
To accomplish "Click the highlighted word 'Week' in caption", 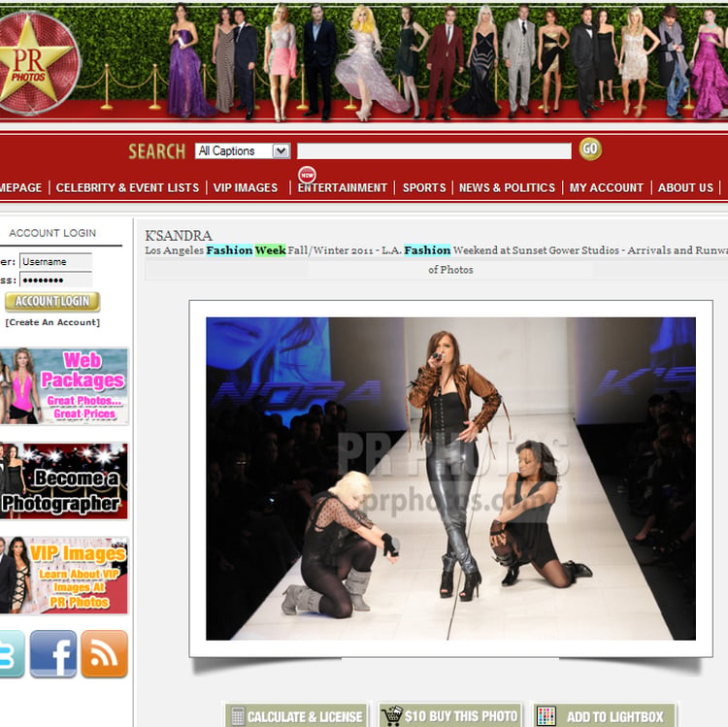I will (270, 250).
